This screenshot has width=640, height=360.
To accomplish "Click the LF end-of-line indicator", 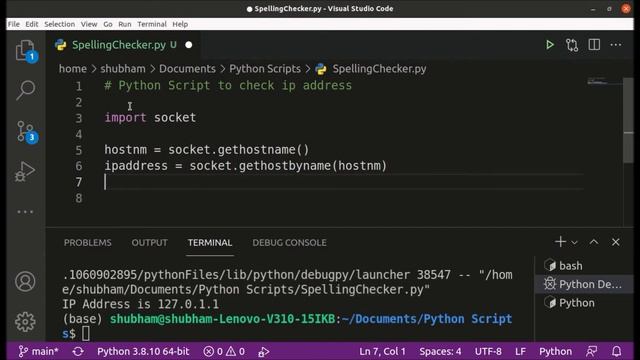I will click(x=520, y=351).
